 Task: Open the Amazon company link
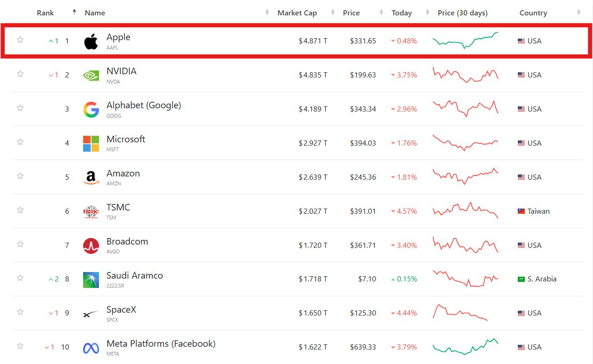point(123,174)
